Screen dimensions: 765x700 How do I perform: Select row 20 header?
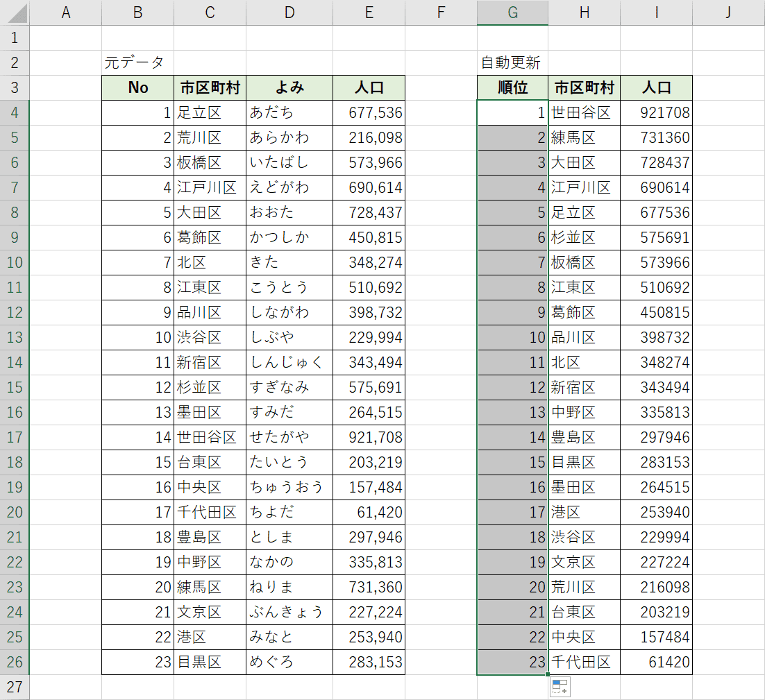coord(15,512)
